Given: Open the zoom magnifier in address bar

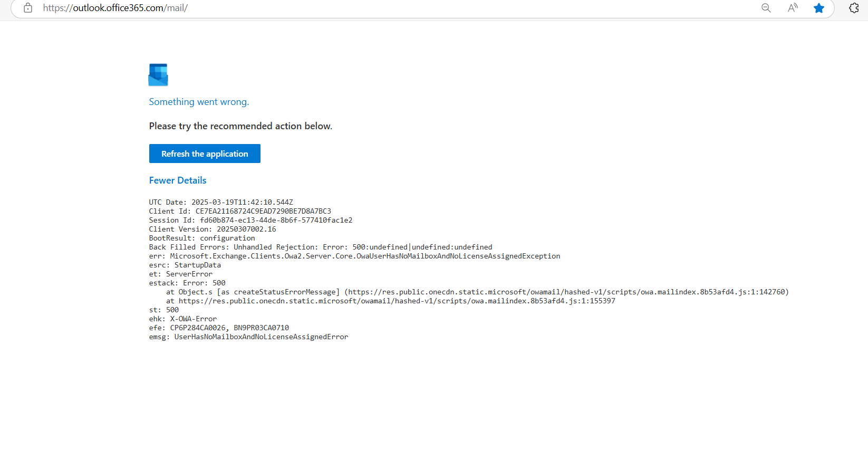Looking at the screenshot, I should point(766,8).
